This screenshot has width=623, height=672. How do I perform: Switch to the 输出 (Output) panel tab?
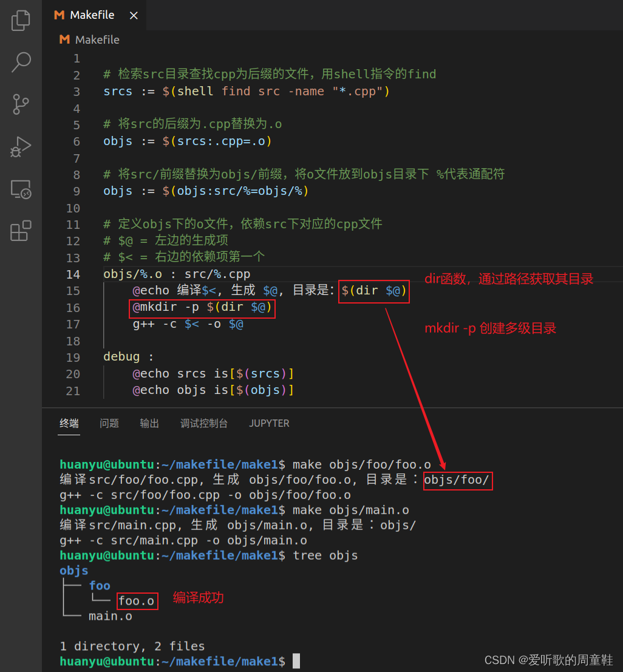click(149, 423)
